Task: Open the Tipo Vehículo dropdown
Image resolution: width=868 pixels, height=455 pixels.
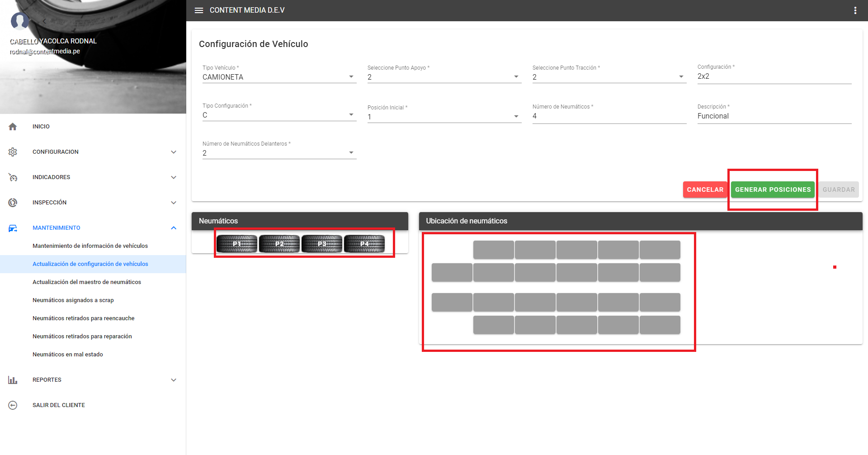Action: tap(279, 77)
